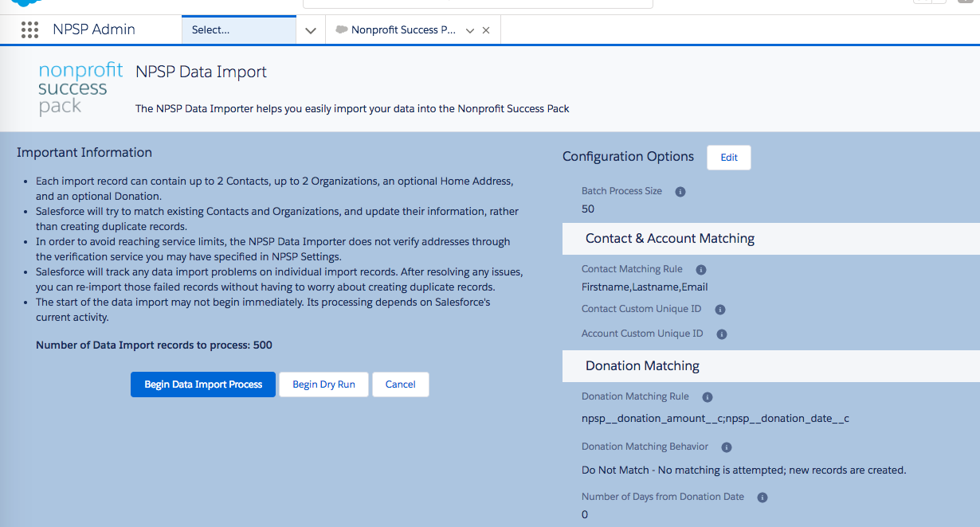
Task: Open info for Account Custom Unique ID
Action: point(722,334)
